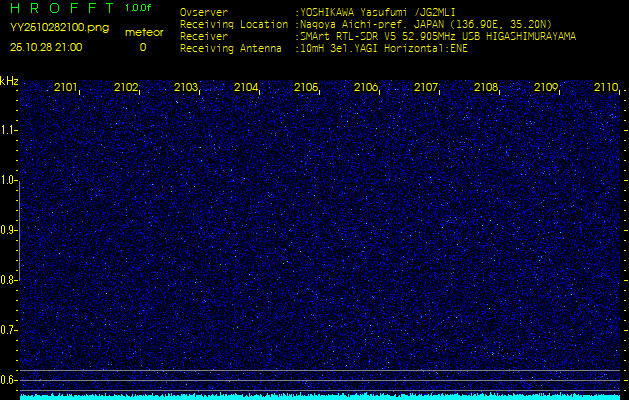This screenshot has height=400, width=629.
Task: Click the meteor count value 0
Action: (x=142, y=47)
